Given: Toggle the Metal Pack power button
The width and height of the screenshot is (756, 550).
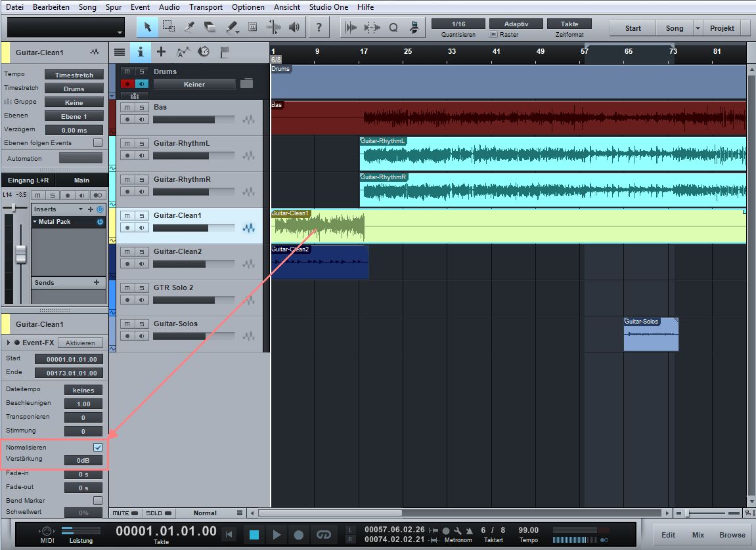Looking at the screenshot, I should click(x=100, y=222).
